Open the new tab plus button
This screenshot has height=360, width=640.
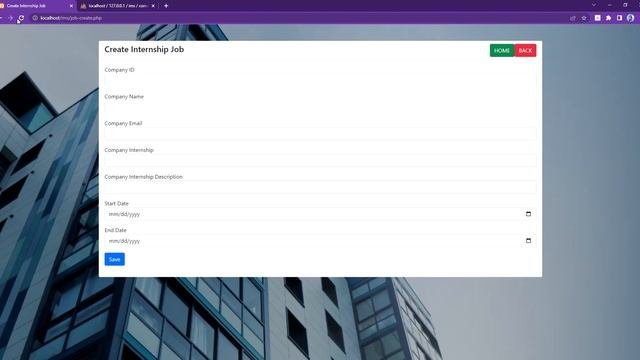pos(166,6)
